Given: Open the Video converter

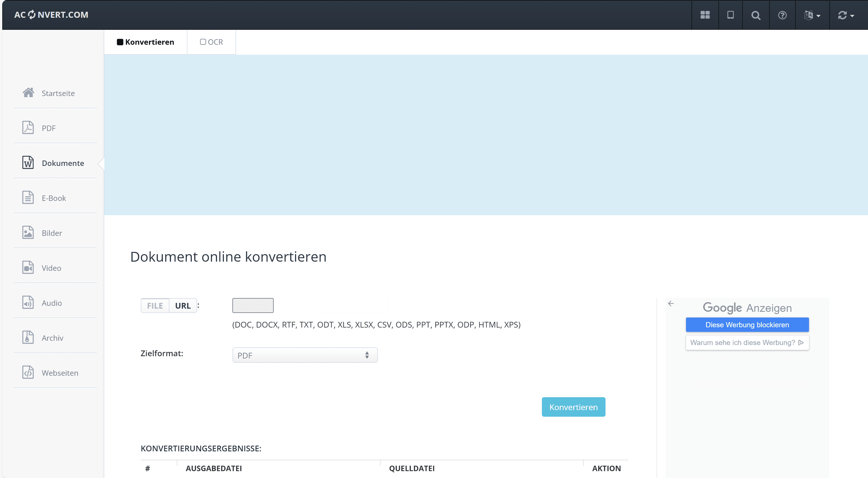Looking at the screenshot, I should click(x=51, y=268).
